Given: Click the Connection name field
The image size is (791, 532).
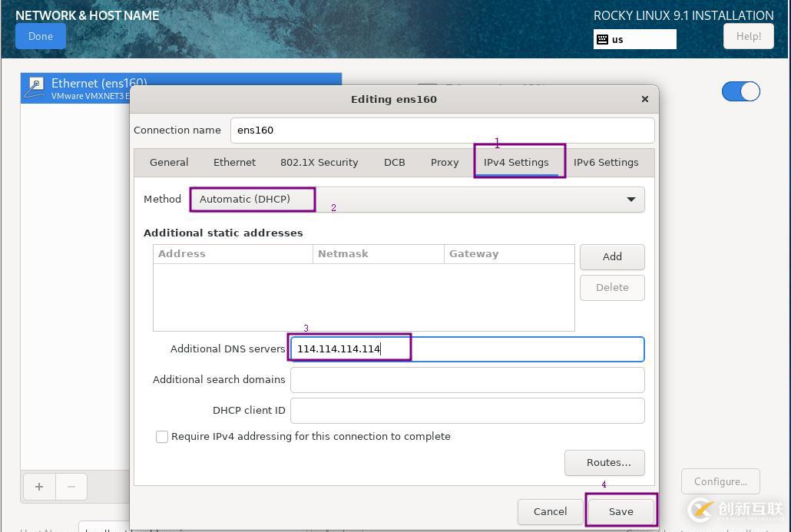Looking at the screenshot, I should tap(442, 130).
